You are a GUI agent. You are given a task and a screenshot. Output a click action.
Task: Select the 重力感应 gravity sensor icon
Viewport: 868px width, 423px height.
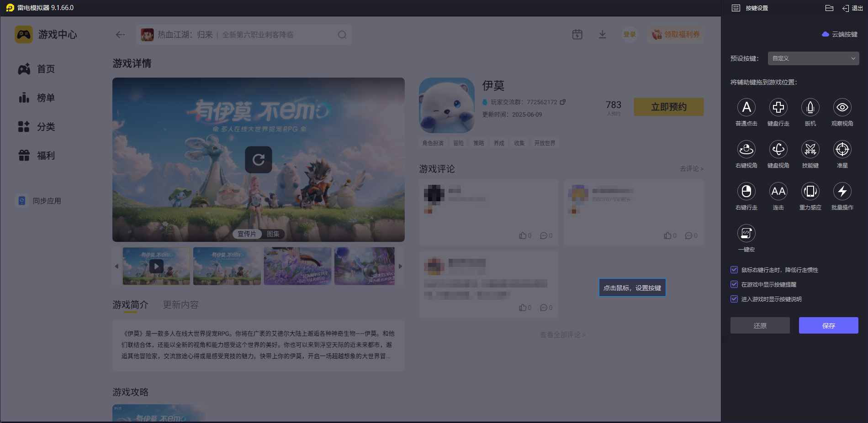810,191
